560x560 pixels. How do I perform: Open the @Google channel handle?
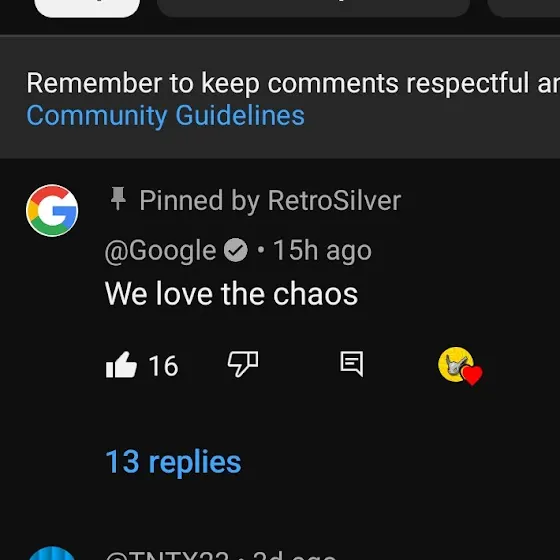[x=160, y=251]
